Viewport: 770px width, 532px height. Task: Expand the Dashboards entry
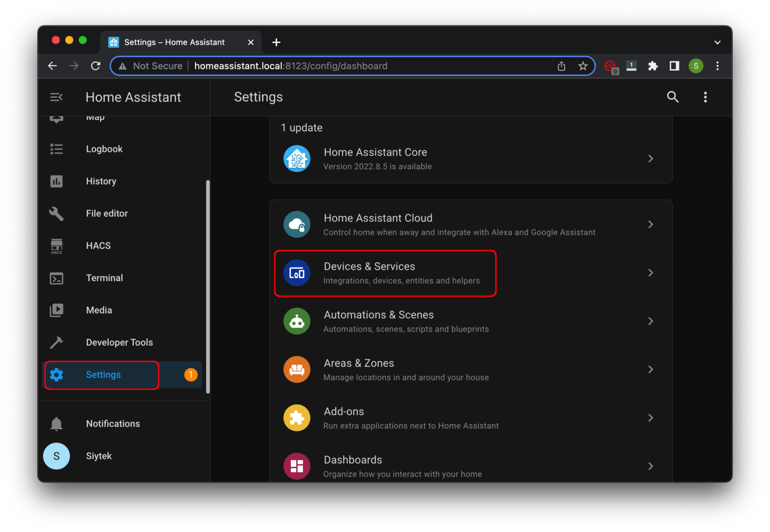650,466
